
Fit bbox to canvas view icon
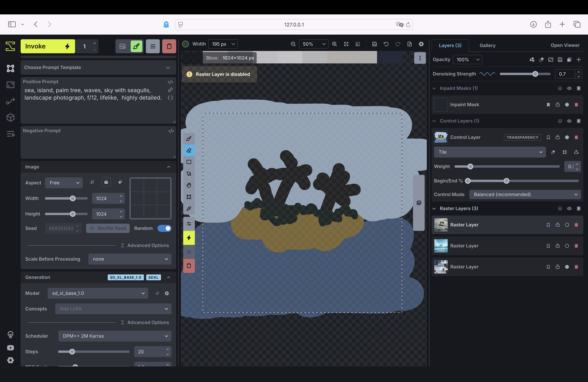pyautogui.click(x=358, y=44)
